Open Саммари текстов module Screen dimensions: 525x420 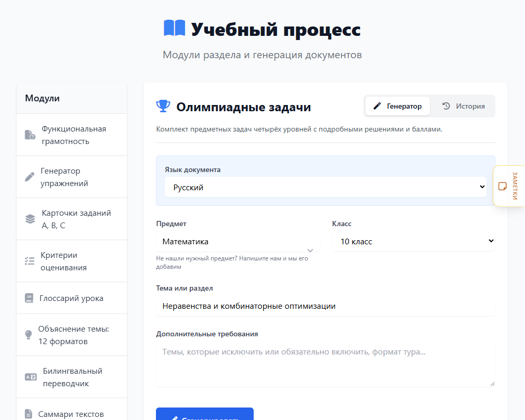coord(72,410)
